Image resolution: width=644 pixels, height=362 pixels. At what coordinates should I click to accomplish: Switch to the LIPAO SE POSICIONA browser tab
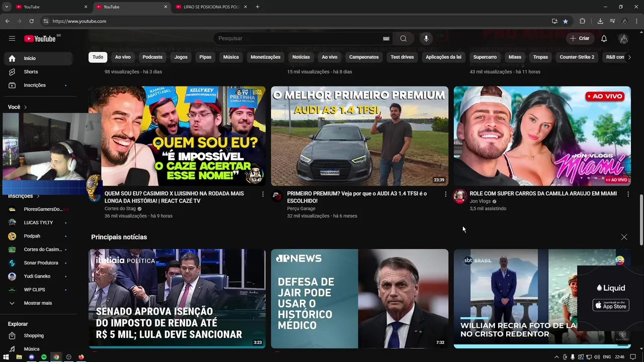(x=211, y=7)
